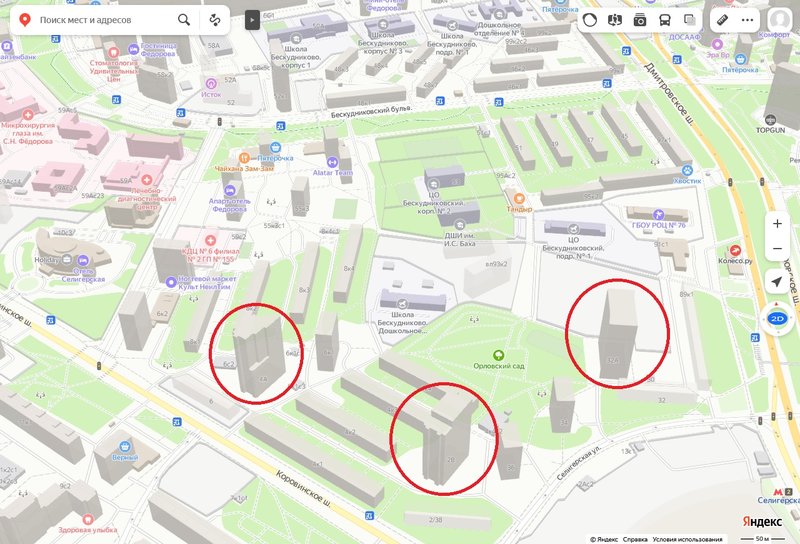Show photos layer with camera icon
The width and height of the screenshot is (800, 544).
coord(640,20)
